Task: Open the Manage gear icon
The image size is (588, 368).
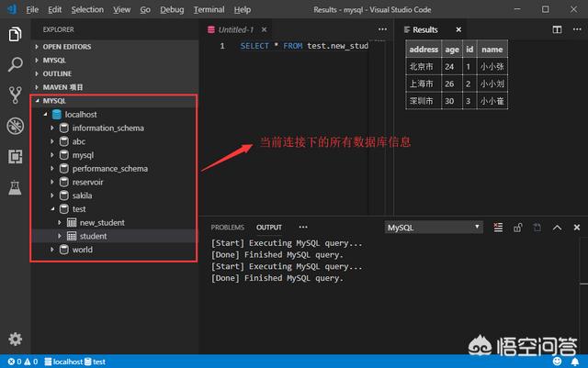Action: click(15, 340)
